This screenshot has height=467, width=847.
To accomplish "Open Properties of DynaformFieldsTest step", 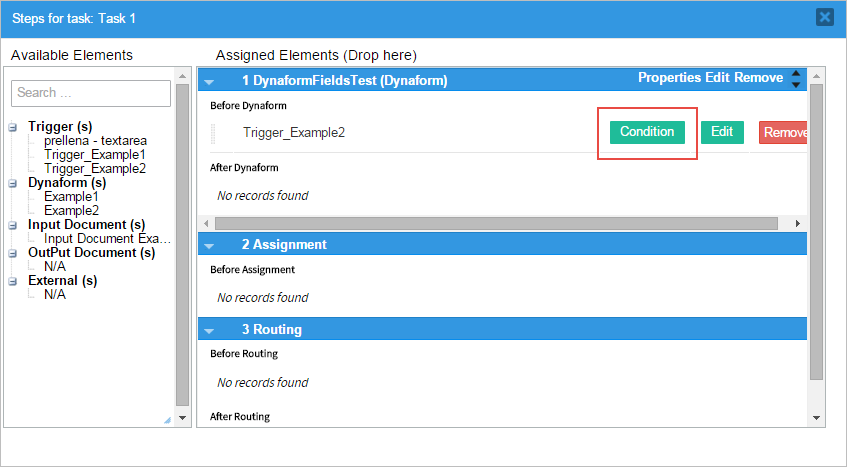I will (x=671, y=78).
